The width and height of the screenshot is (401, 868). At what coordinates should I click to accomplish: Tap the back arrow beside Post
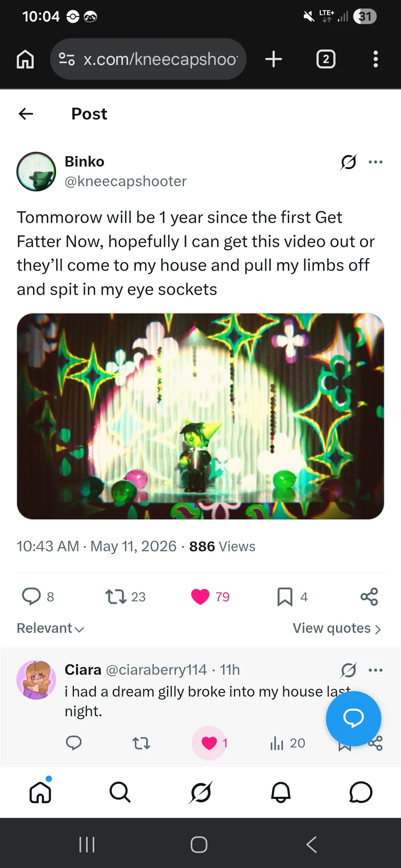[x=26, y=114]
